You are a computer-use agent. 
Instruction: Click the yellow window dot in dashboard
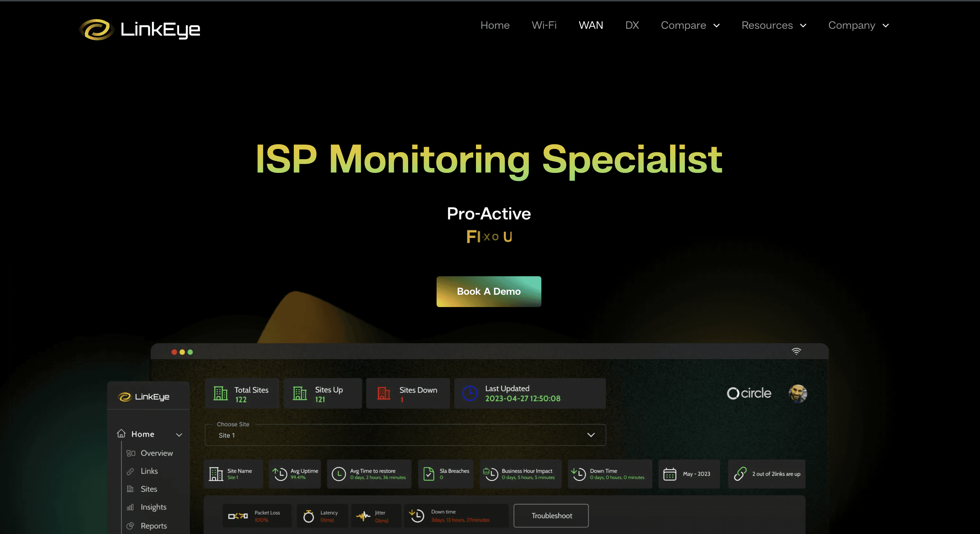(x=182, y=352)
